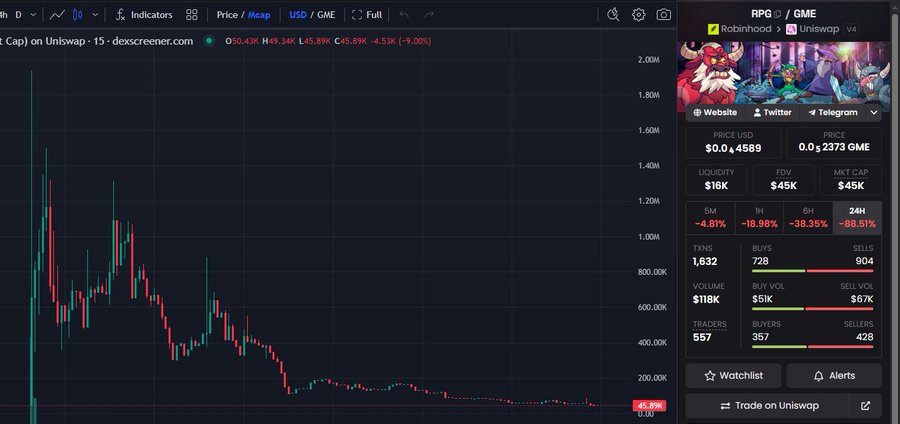Click the FDV $45K box
This screenshot has width=900, height=424.
(783, 180)
